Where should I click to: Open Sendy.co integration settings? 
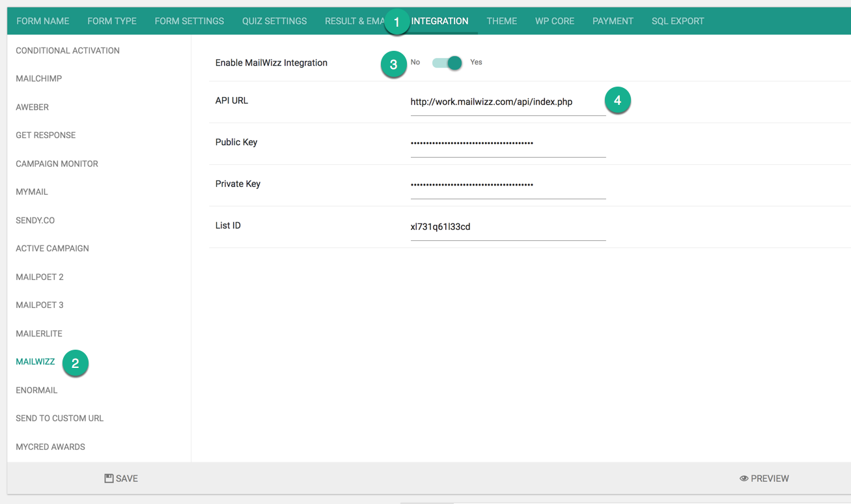pyautogui.click(x=35, y=220)
